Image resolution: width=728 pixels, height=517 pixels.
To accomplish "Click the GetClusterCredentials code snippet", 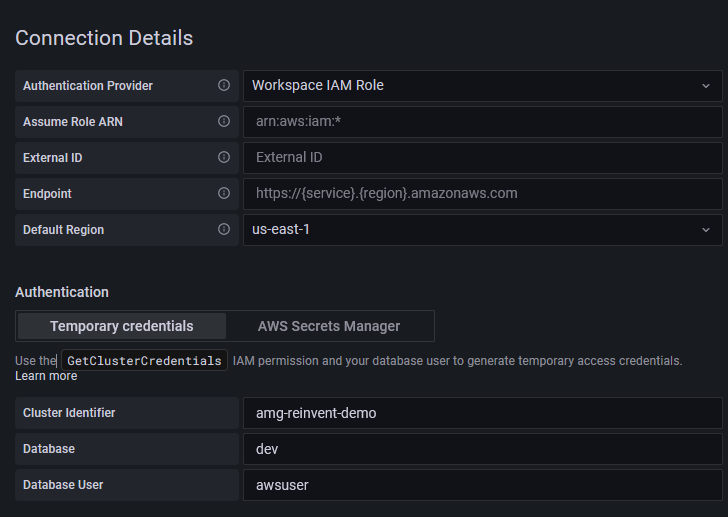I will pos(144,360).
